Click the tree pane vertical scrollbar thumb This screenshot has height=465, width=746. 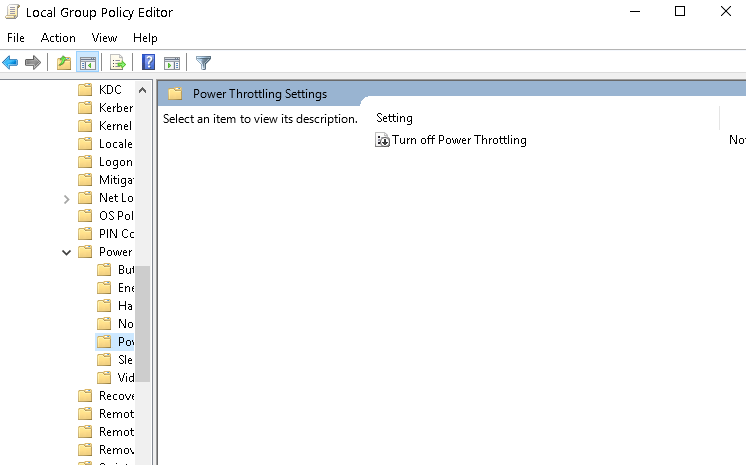[142, 324]
